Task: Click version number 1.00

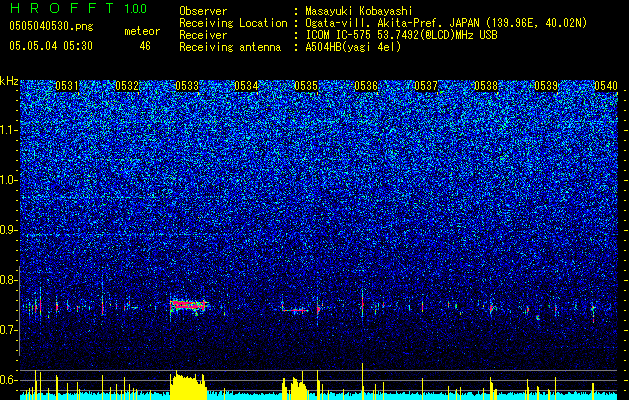Action: tap(136, 8)
